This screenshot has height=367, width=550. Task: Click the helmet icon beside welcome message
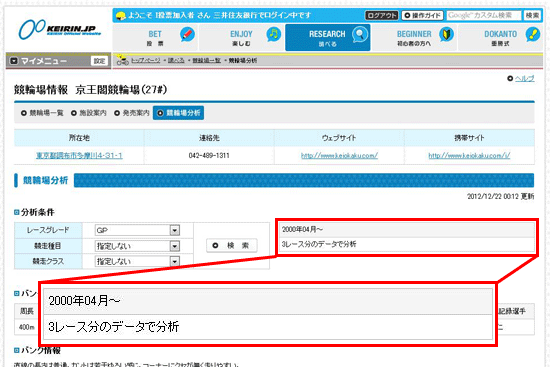pos(121,16)
